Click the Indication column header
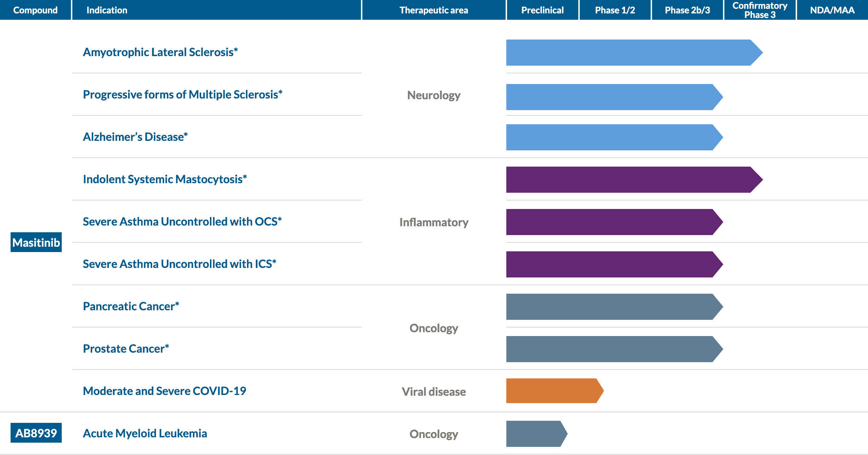This screenshot has width=868, height=455. (217, 10)
